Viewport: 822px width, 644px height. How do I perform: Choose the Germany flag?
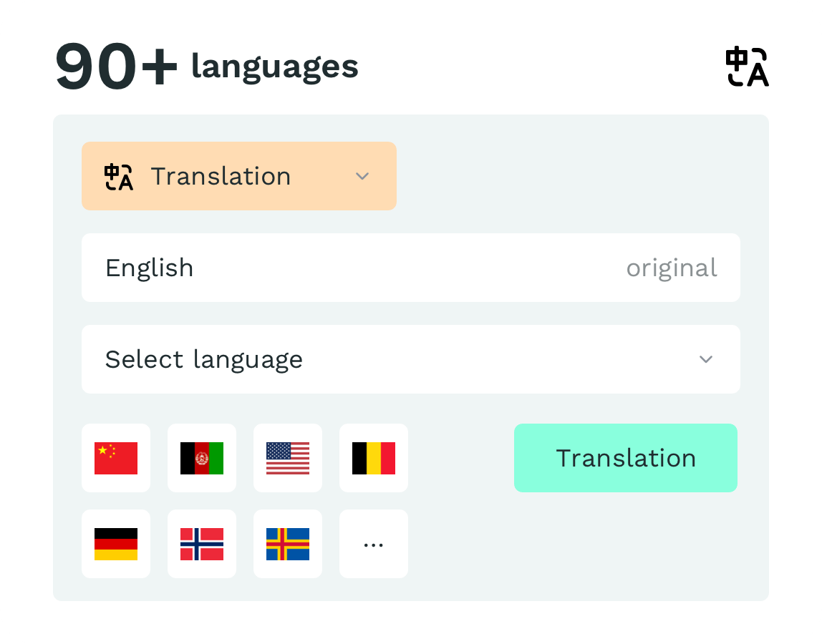[116, 544]
